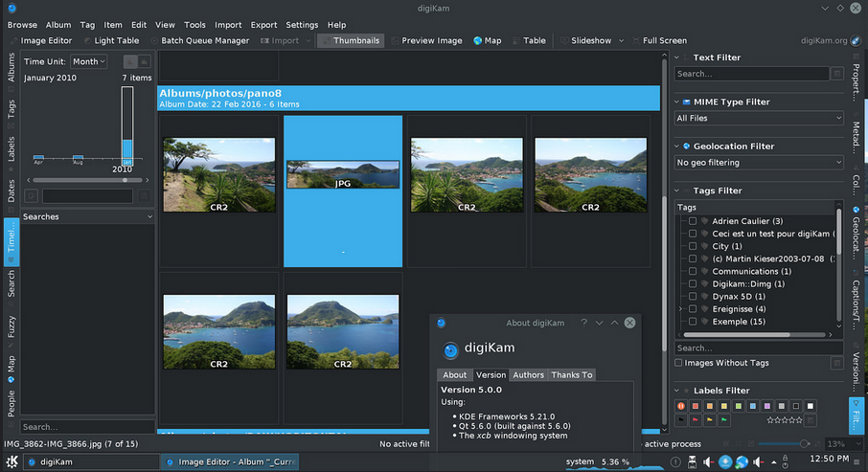Switch to Authors tab in About dialog

tap(528, 375)
